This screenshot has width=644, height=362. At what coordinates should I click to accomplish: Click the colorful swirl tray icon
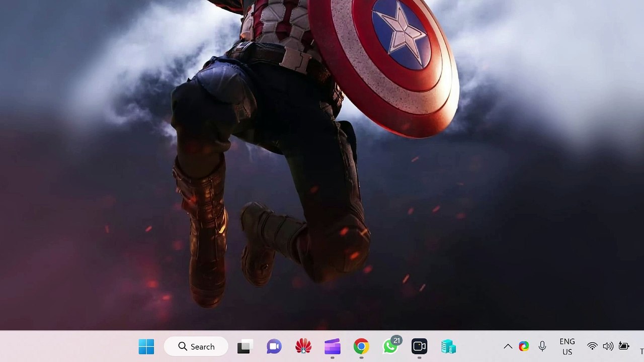[524, 346]
